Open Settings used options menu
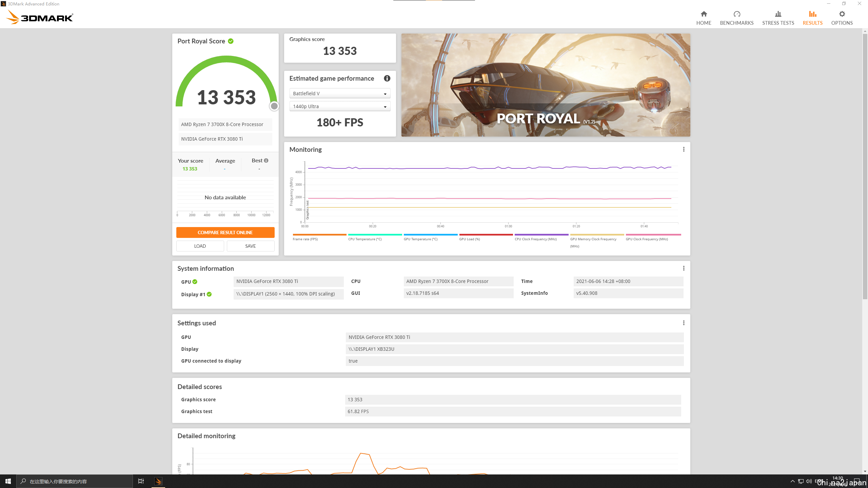The width and height of the screenshot is (868, 488). (684, 323)
